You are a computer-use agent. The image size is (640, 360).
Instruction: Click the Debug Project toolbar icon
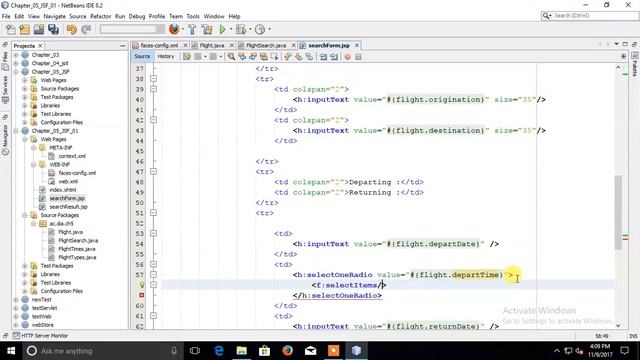point(241,29)
